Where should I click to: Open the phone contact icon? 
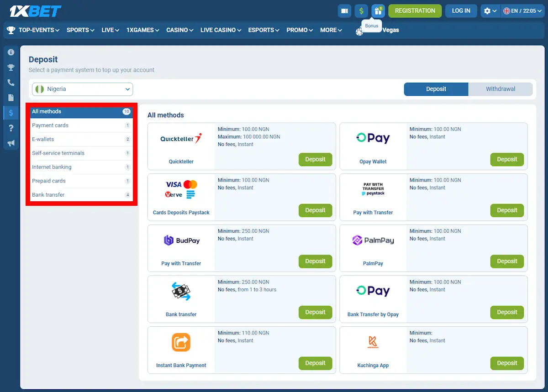pos(11,83)
